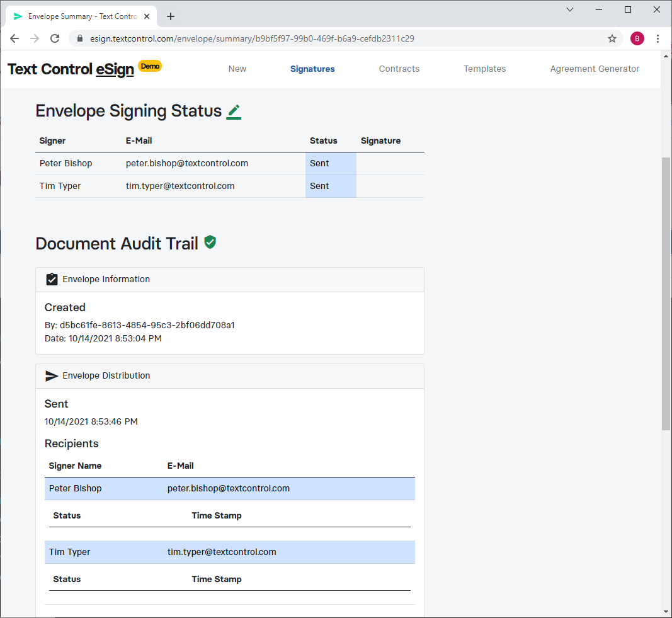Viewport: 672px width, 618px height.
Task: Click the Sent status for Tim Typer
Action: click(319, 186)
